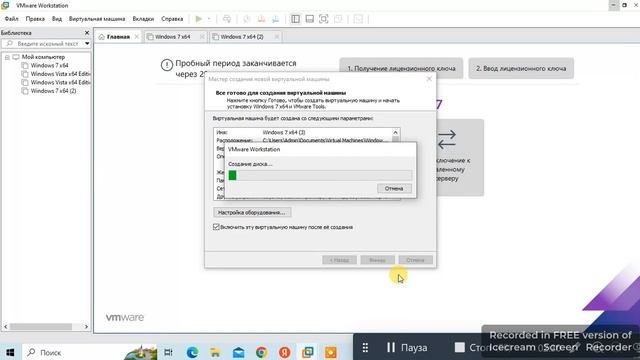This screenshot has width=640, height=360.
Task: Click the recorder stop square icon
Action: (460, 347)
